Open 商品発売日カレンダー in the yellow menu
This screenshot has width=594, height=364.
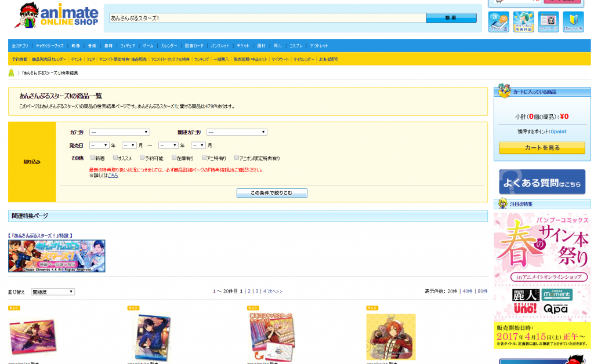tap(49, 59)
